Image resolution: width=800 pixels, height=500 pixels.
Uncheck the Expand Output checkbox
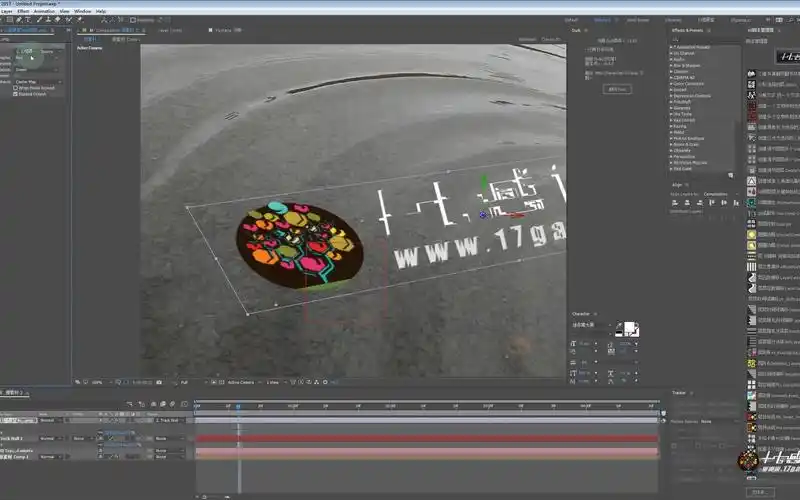pyautogui.click(x=16, y=94)
